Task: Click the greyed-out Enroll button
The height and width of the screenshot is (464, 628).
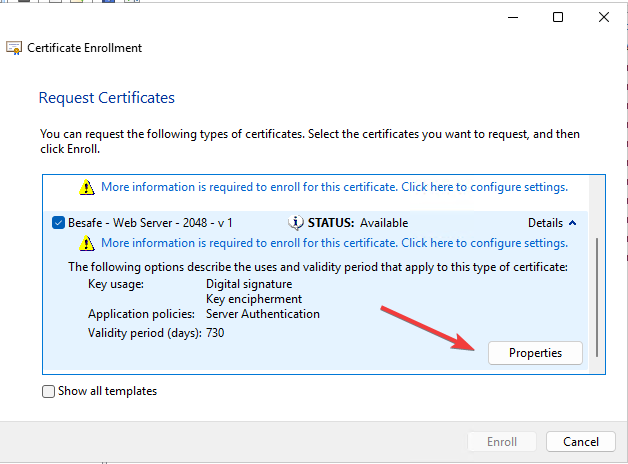Action: click(502, 442)
